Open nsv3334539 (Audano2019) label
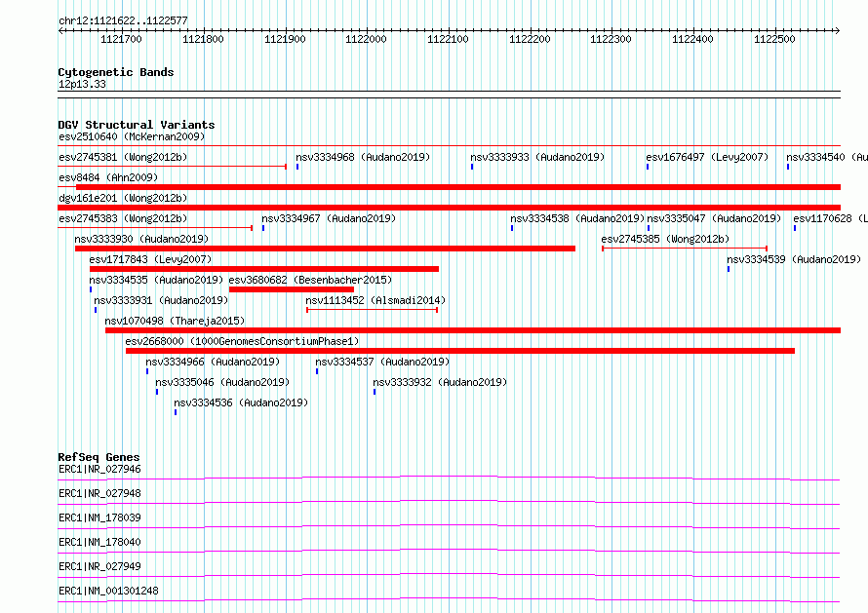This screenshot has width=868, height=613. coord(794,259)
